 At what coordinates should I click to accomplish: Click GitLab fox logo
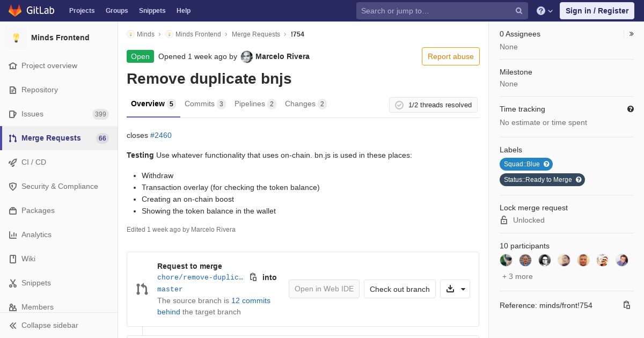tap(15, 10)
